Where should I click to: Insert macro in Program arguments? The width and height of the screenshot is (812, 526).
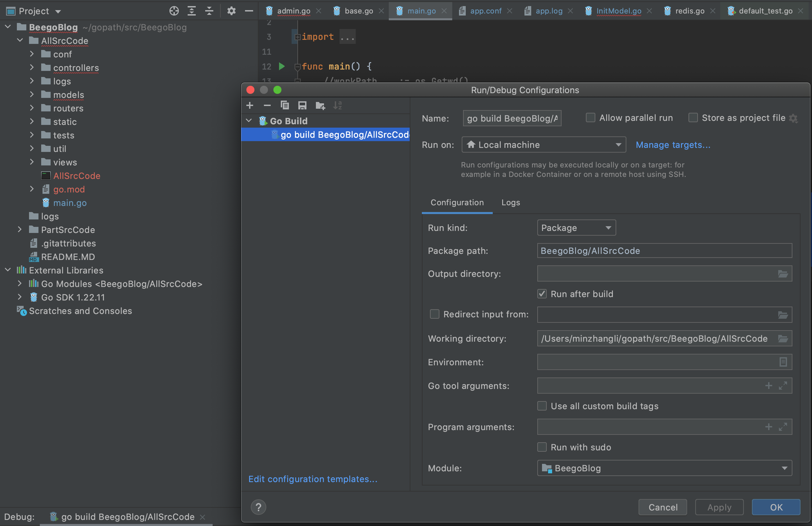(768, 427)
